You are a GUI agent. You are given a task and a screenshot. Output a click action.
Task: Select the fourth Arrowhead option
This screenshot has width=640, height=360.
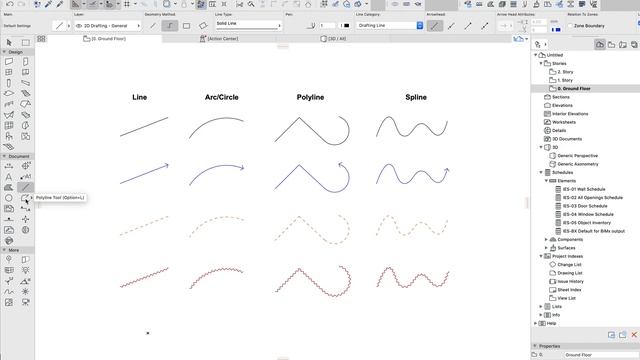tap(484, 26)
